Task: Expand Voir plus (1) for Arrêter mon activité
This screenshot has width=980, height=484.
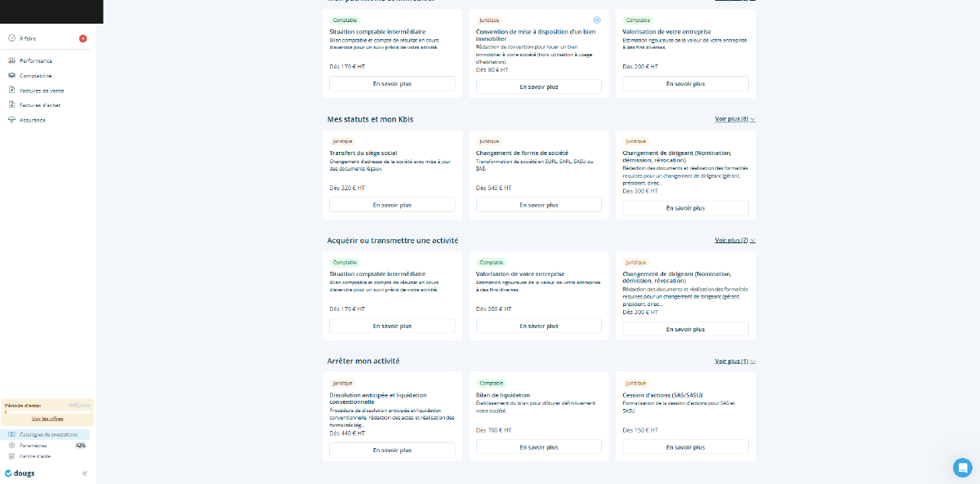Action: pyautogui.click(x=735, y=361)
